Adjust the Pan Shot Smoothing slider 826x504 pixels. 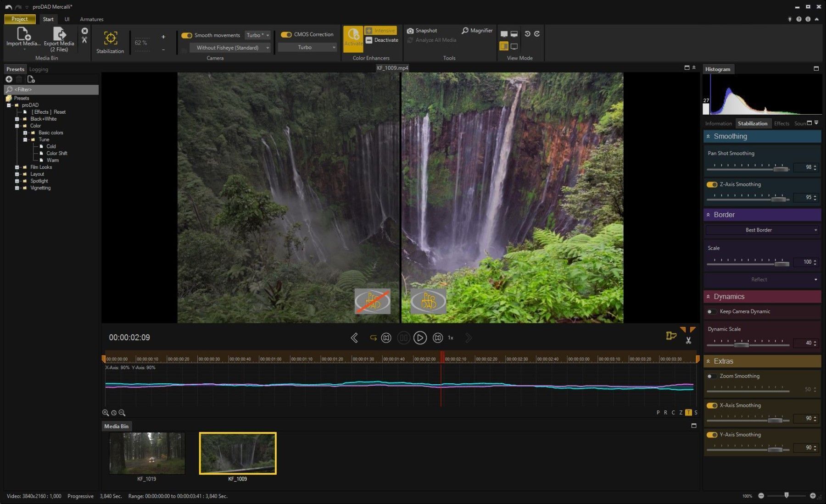[x=780, y=169]
